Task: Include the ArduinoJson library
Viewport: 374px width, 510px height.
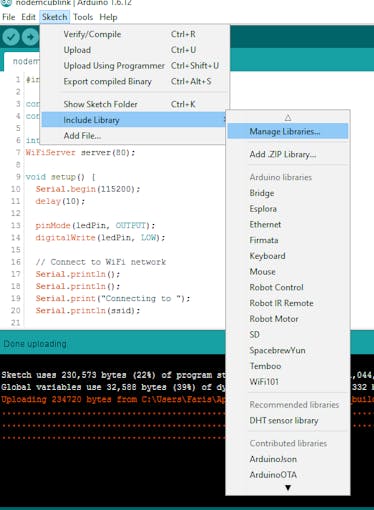Action: pos(288,459)
